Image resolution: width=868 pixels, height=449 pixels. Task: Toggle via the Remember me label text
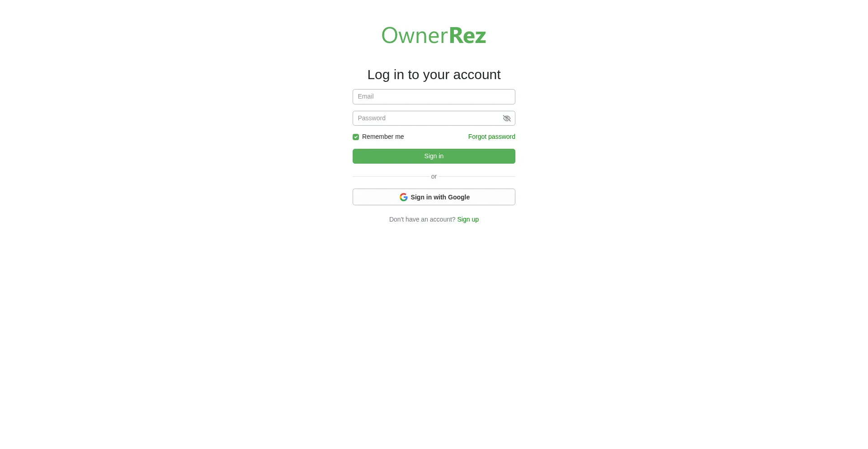[383, 137]
